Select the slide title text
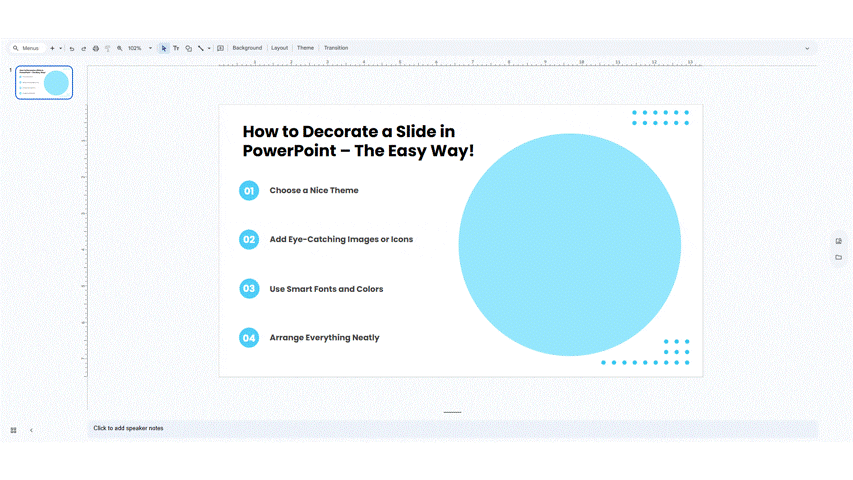The height and width of the screenshot is (480, 853). (358, 141)
